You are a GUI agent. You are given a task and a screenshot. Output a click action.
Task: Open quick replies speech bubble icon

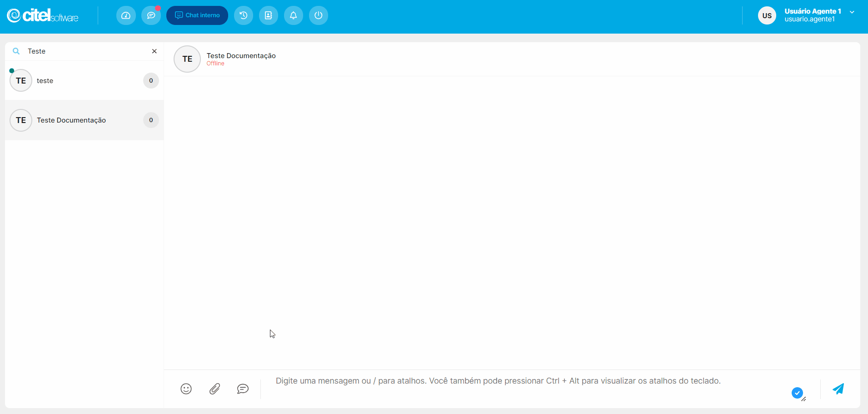pos(243,389)
